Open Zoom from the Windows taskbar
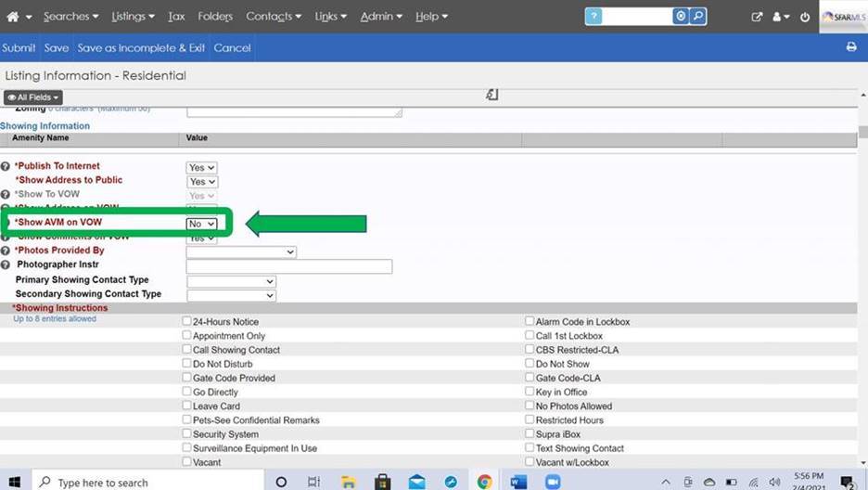 (x=553, y=482)
